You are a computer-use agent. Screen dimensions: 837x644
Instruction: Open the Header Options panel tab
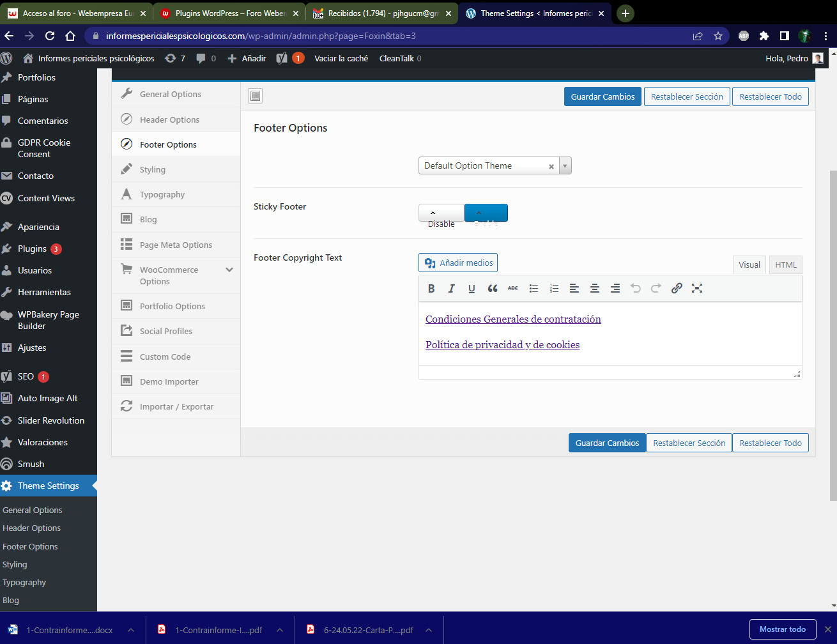176,119
